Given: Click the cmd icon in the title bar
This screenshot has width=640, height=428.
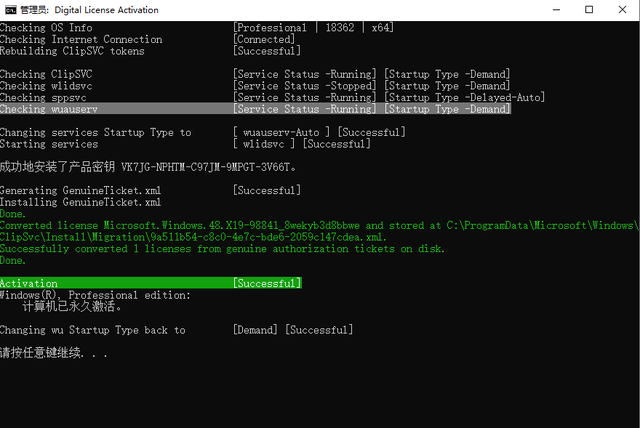Looking at the screenshot, I should (x=11, y=10).
